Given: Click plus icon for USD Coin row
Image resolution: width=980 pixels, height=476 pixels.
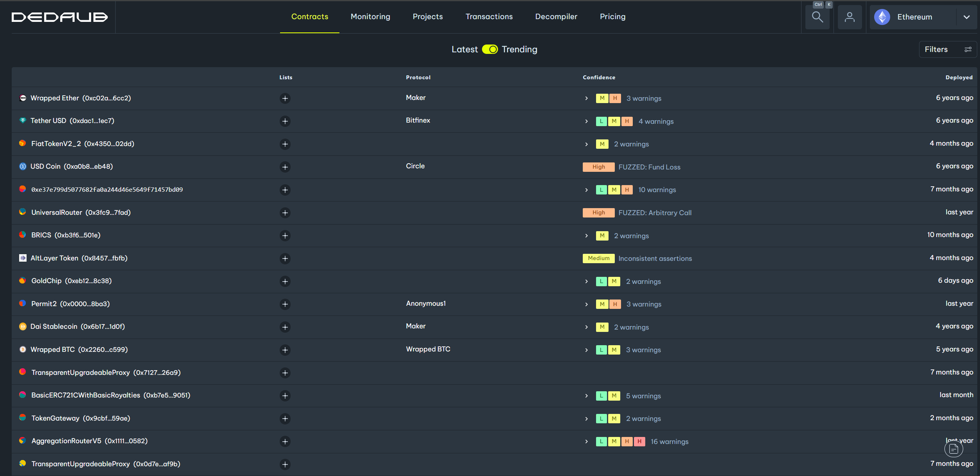Looking at the screenshot, I should pos(285,167).
